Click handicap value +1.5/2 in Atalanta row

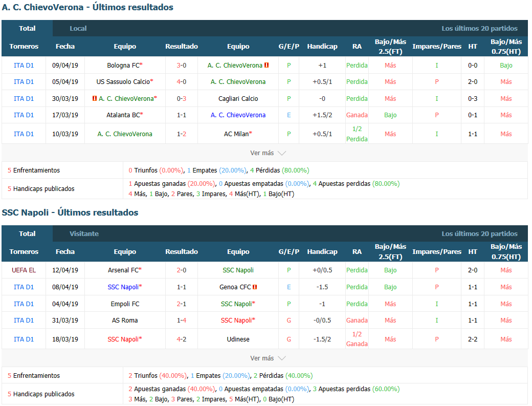click(322, 115)
